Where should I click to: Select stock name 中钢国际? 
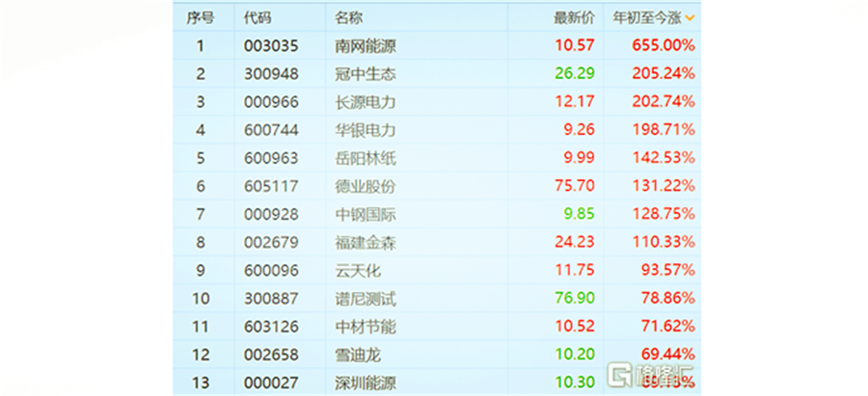366,215
